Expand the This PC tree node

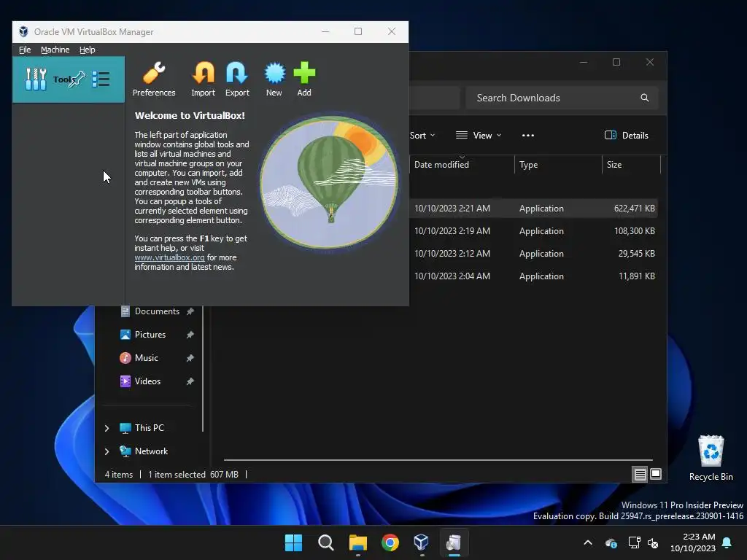click(107, 428)
